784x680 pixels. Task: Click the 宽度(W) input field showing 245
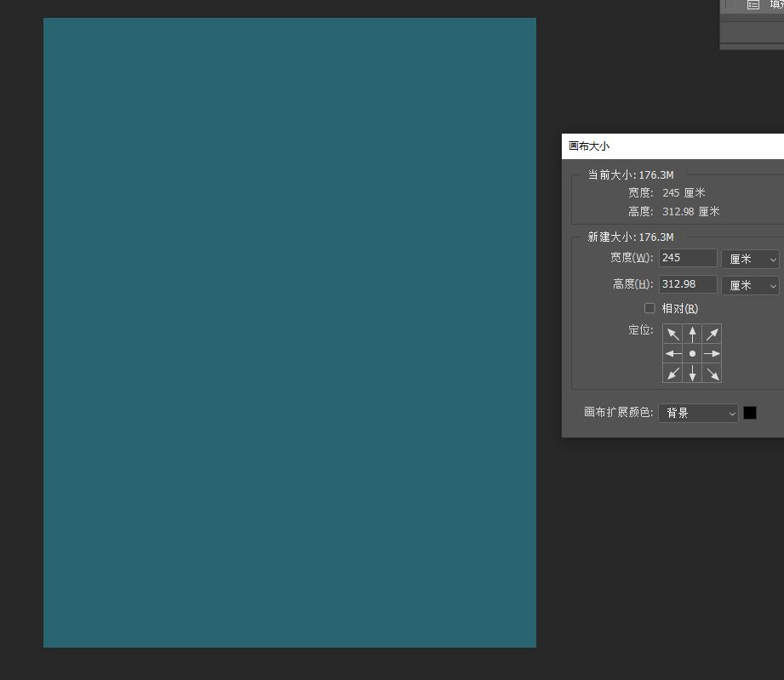pos(688,258)
